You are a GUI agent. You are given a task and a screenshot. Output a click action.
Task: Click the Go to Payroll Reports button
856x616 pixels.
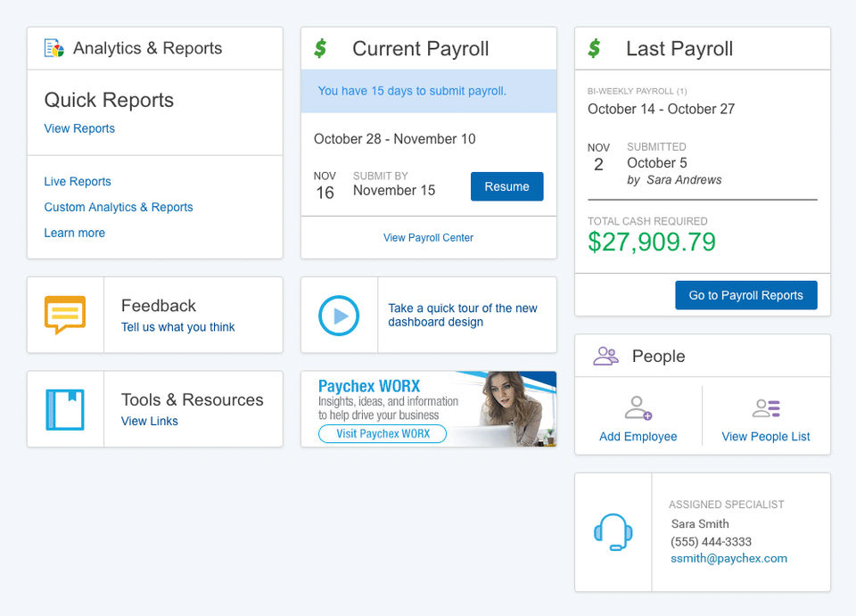745,295
